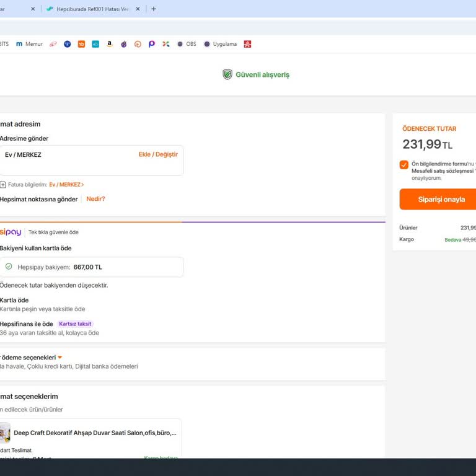476x476 pixels.
Task: Click the Hepsipay logo
Action: coord(11,232)
